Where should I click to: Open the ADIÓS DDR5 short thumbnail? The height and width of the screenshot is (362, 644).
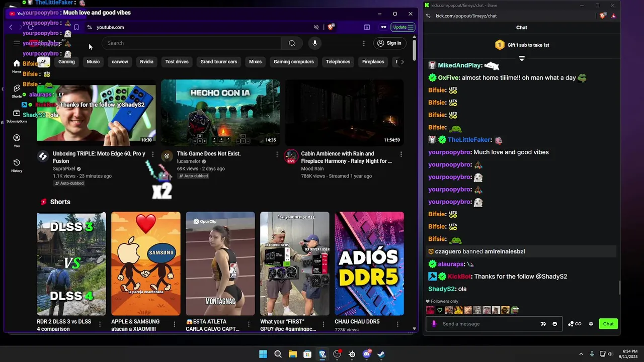369,263
